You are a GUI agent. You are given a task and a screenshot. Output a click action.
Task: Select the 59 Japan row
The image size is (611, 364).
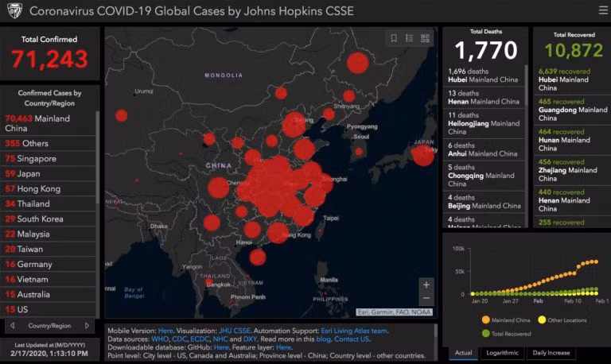(48, 173)
